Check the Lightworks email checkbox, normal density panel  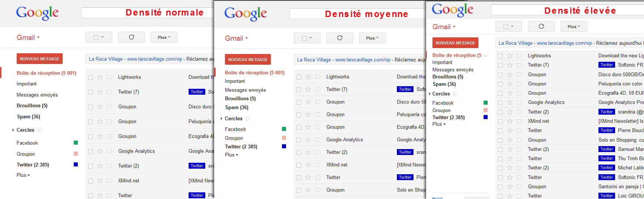coord(90,77)
